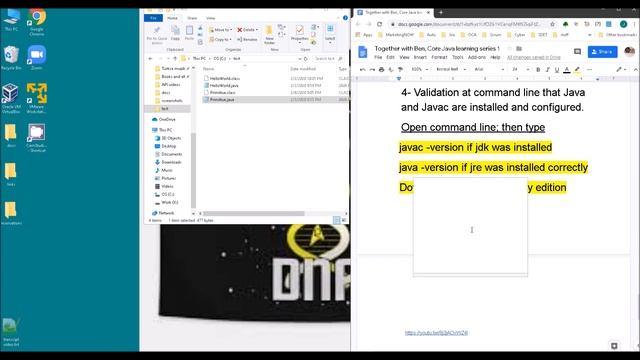Open Explorer help blue question icon
Screen dimensions: 640x360
pyautogui.click(x=345, y=18)
